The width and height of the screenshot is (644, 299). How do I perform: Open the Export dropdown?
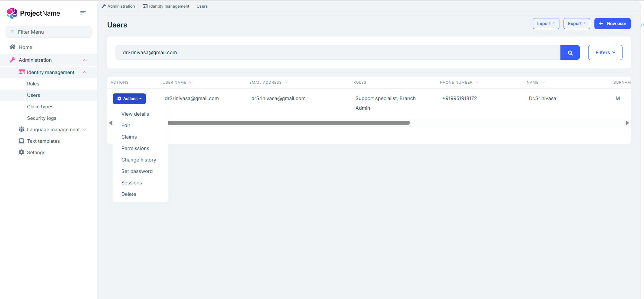pyautogui.click(x=576, y=24)
